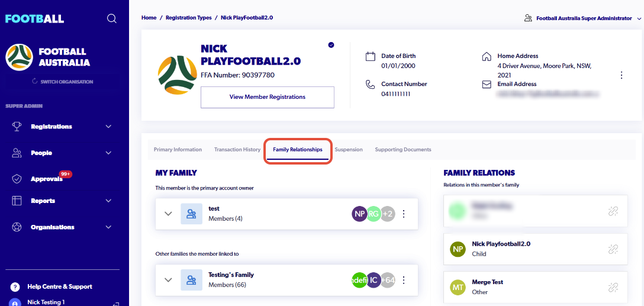
Task: Expand the Reports menu chevron
Action: pyautogui.click(x=108, y=201)
